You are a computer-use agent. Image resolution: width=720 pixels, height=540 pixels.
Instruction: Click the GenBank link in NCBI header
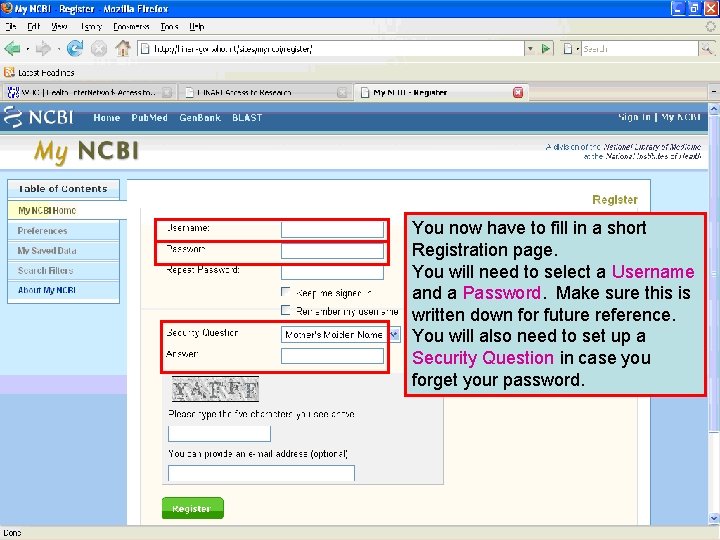[x=200, y=118]
